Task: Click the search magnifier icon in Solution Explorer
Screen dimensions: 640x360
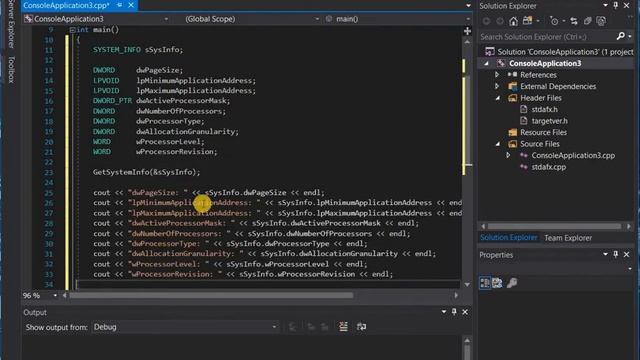Action: pos(620,36)
